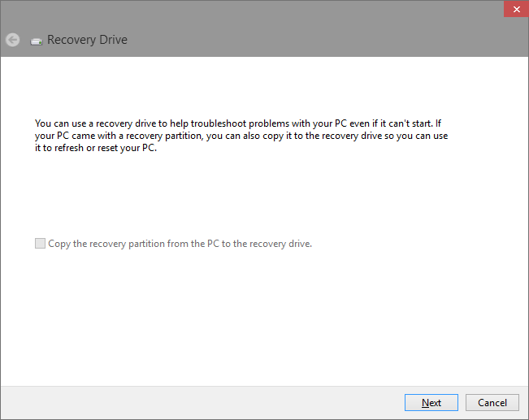The height and width of the screenshot is (420, 529).
Task: Tick the copy recovery partition checkbox
Action: [40, 244]
